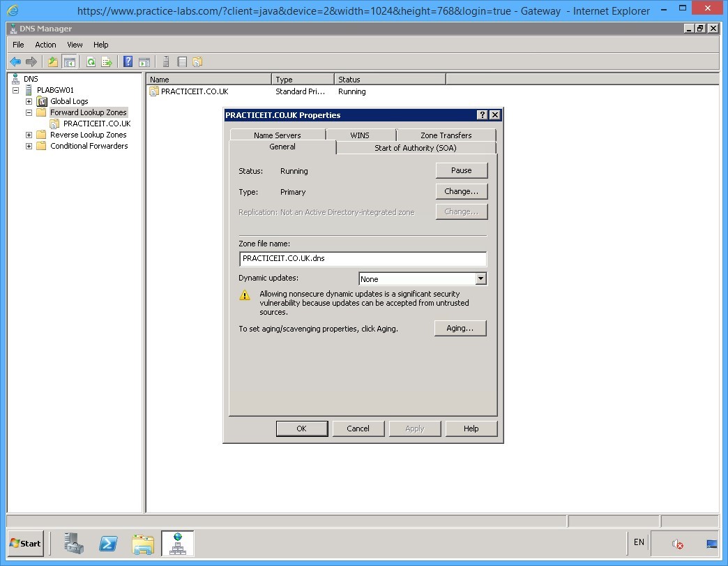Open File Explorer from the taskbar

tap(143, 544)
